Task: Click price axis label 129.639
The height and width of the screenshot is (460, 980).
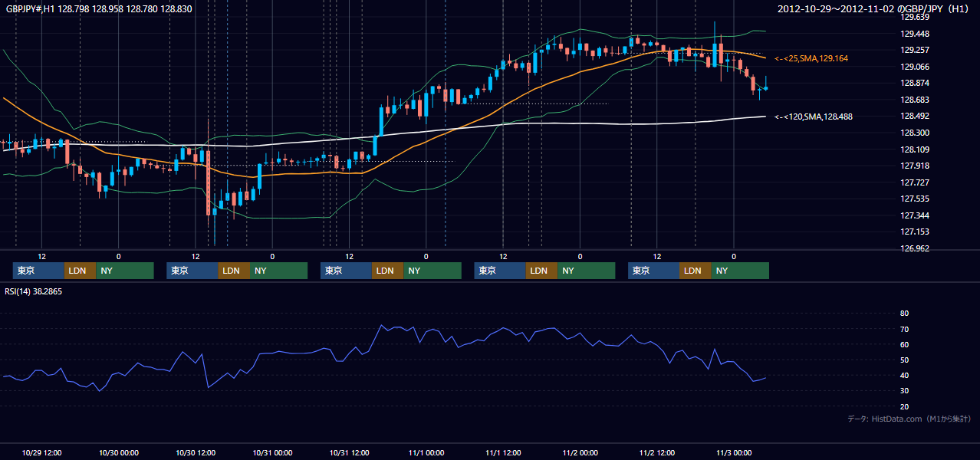Action: 914,17
